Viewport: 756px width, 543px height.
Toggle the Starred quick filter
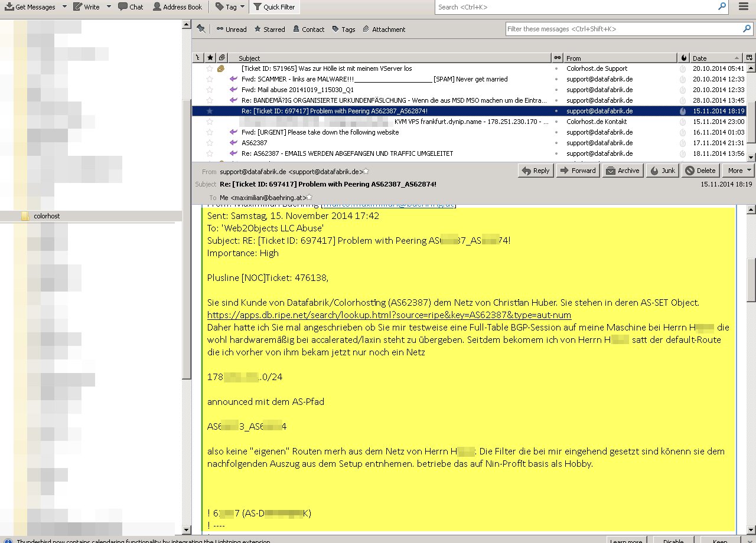coord(269,29)
